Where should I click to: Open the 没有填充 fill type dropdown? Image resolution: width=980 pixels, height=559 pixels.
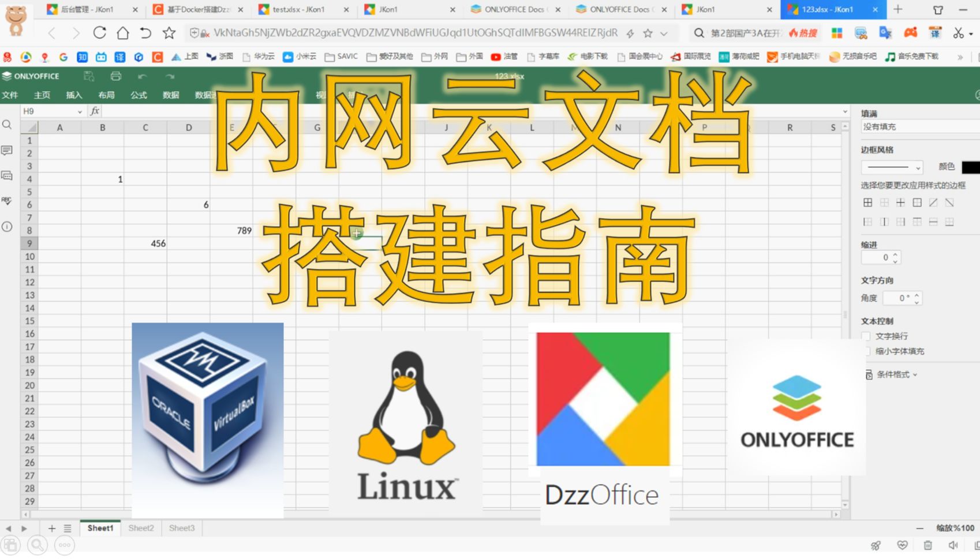(x=920, y=126)
